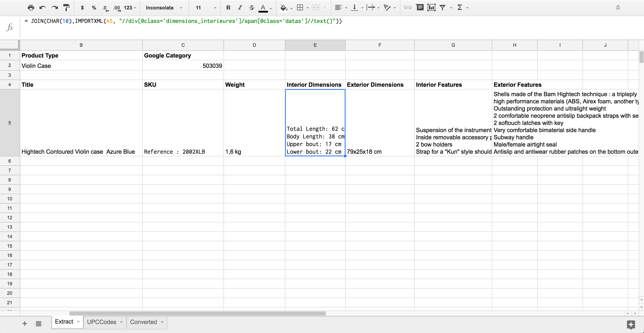Open the UPCCodes tab menu arrow

click(121, 322)
